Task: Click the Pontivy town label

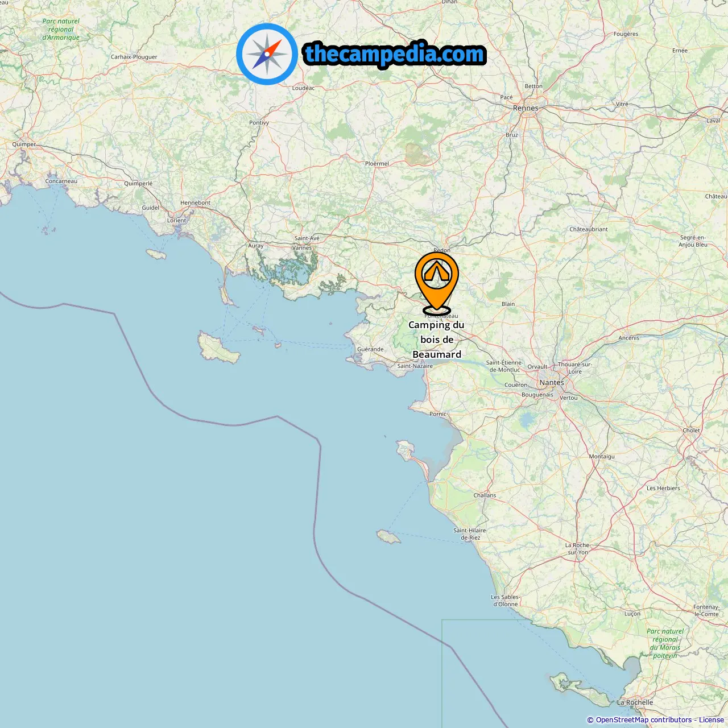Action: [x=259, y=123]
